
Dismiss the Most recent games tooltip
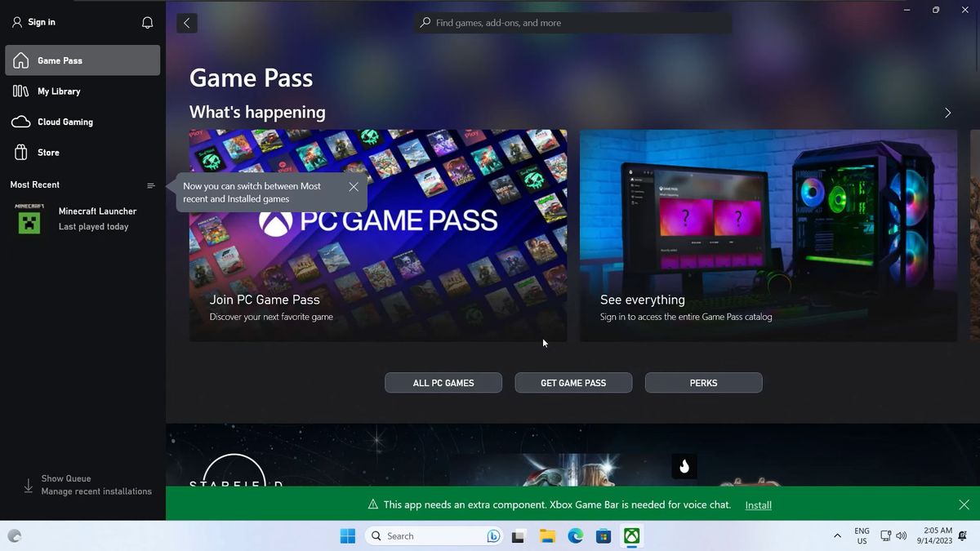click(x=354, y=186)
